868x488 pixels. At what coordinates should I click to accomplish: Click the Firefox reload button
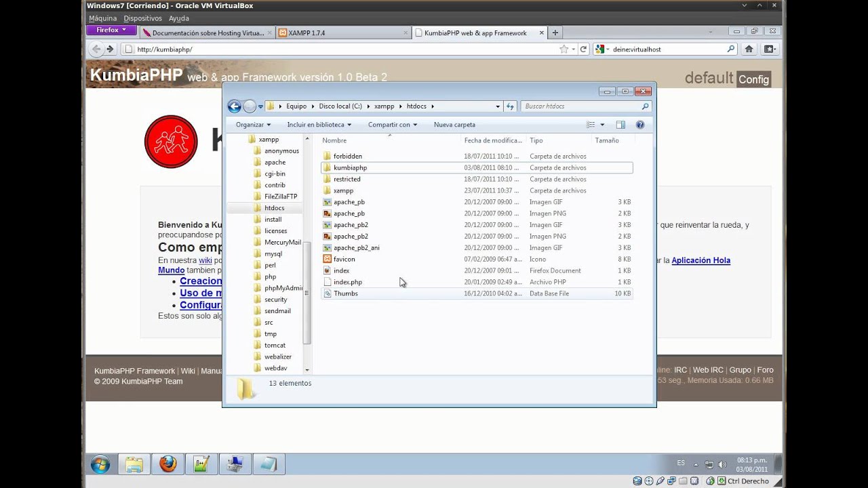583,49
